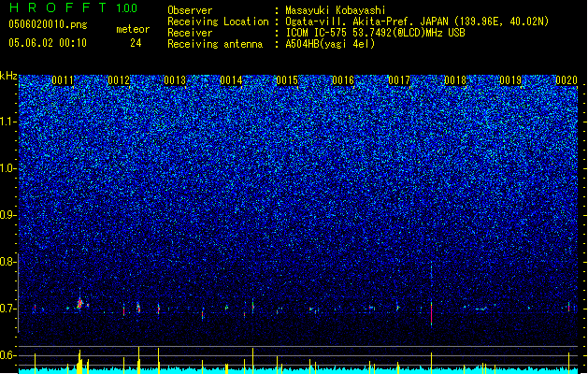Click the 0015 time marker

[287, 80]
